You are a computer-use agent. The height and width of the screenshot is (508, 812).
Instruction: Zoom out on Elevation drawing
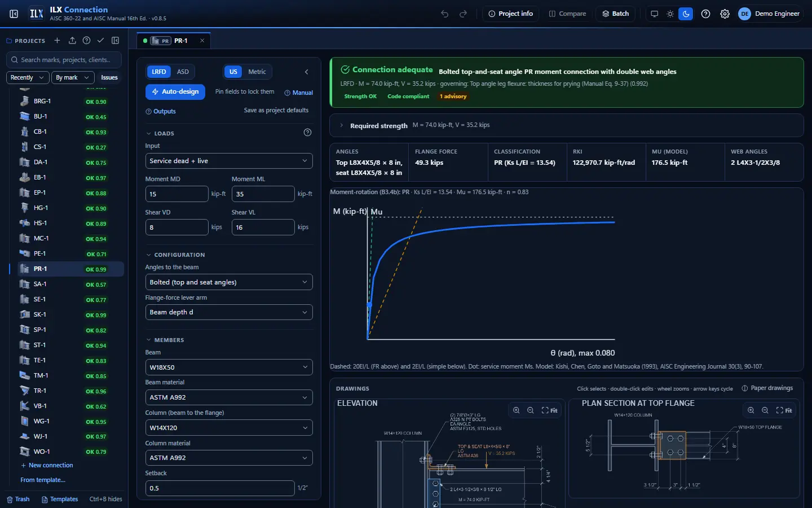(x=531, y=410)
